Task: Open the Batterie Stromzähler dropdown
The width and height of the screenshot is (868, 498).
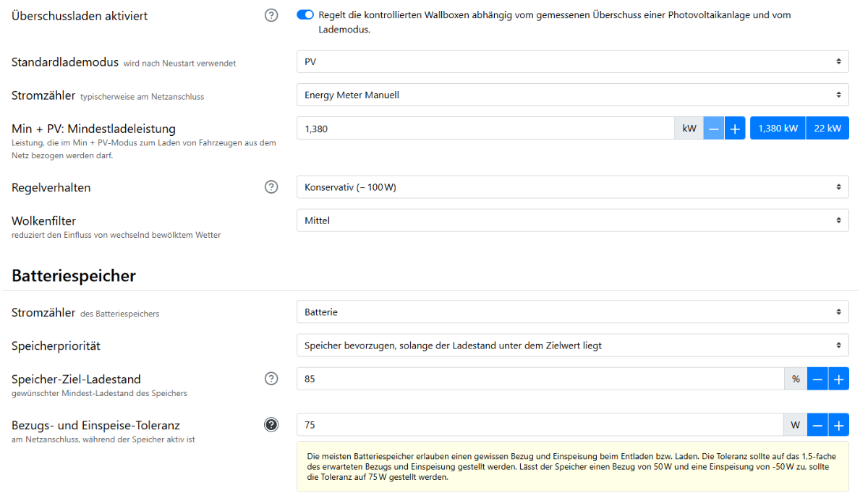Action: click(572, 312)
